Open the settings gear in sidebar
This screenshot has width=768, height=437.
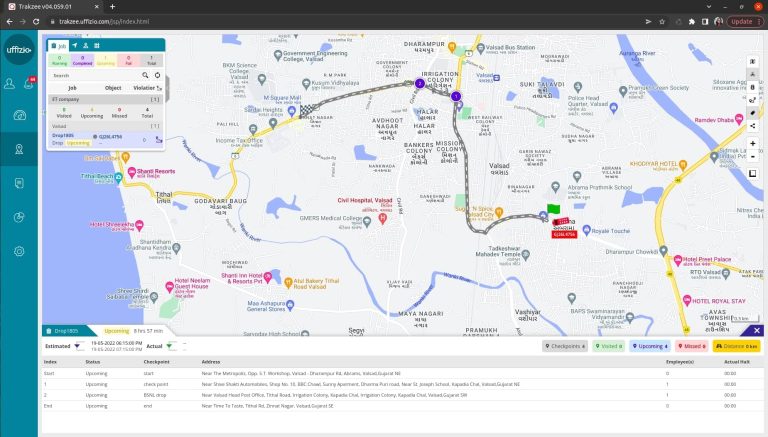19,251
